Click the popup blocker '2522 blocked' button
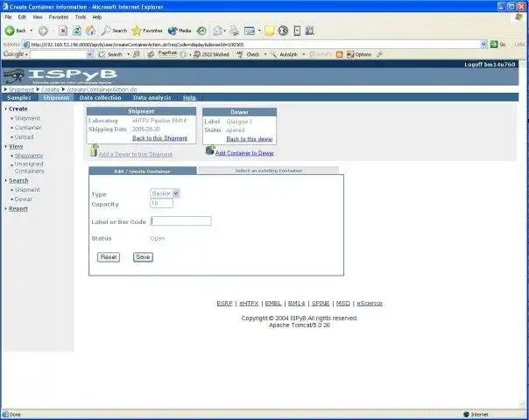Screen dimensions: 529x420 (212, 54)
